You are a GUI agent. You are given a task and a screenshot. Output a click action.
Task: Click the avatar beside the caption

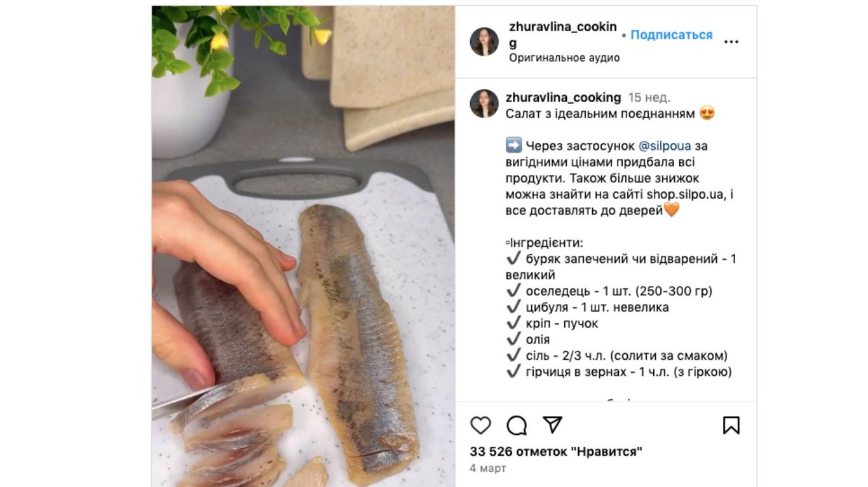[484, 103]
